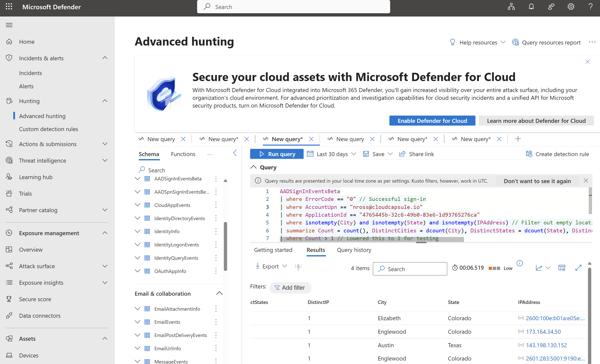Click Don't want to see it again
The image size is (600, 364).
[x=537, y=181]
